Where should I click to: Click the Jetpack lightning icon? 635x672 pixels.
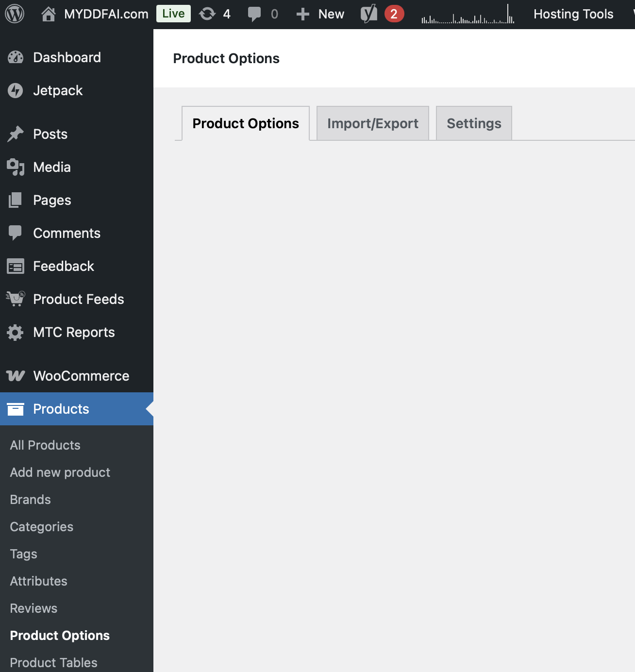tap(16, 90)
